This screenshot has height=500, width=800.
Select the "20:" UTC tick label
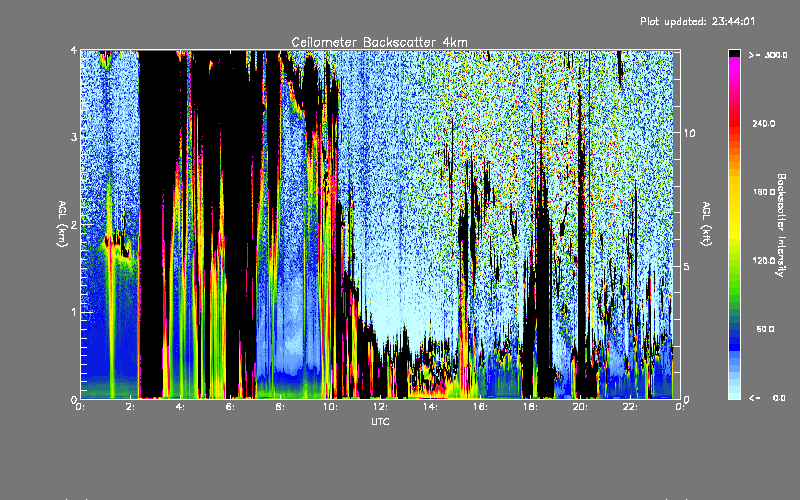coord(580,407)
